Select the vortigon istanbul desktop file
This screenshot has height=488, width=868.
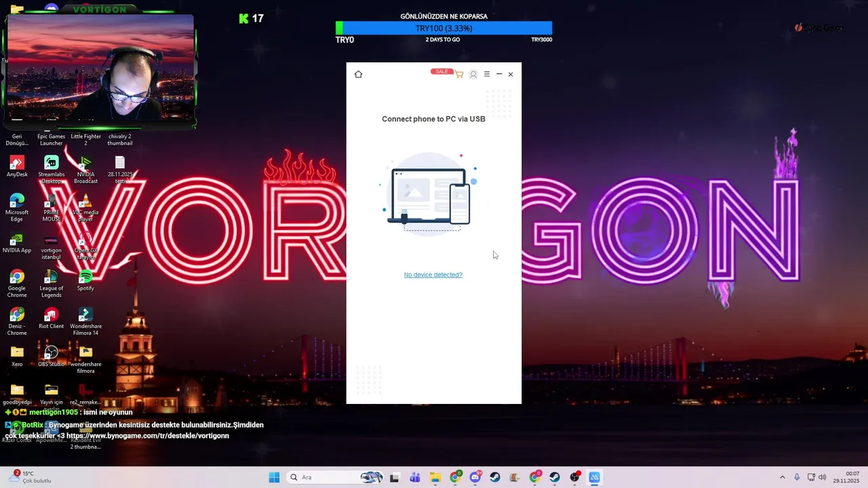(x=51, y=245)
